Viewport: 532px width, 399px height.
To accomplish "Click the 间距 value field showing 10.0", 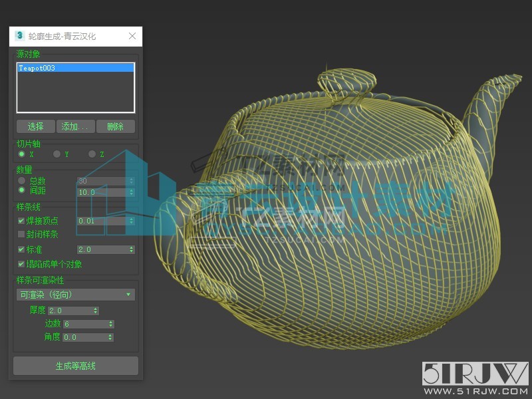I will (x=102, y=192).
